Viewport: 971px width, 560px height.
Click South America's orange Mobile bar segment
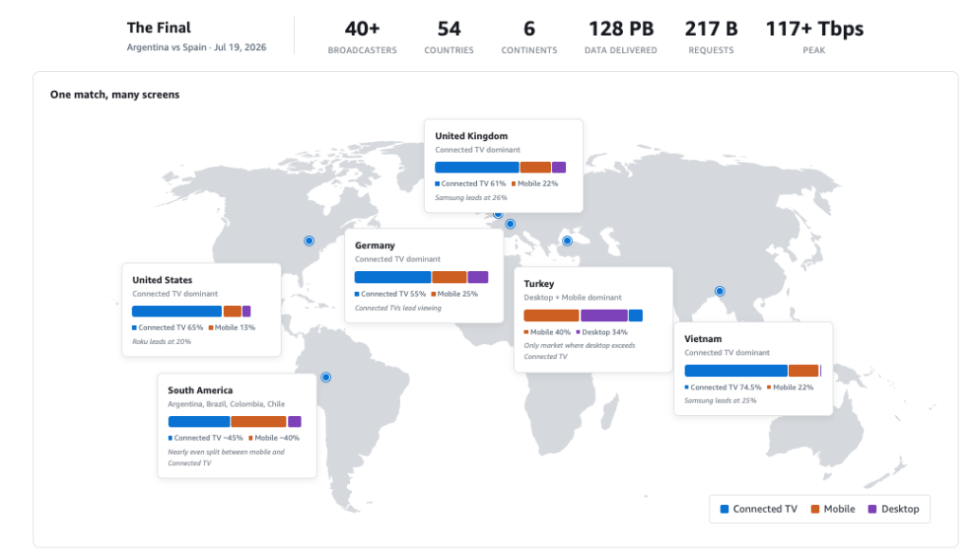coord(259,422)
